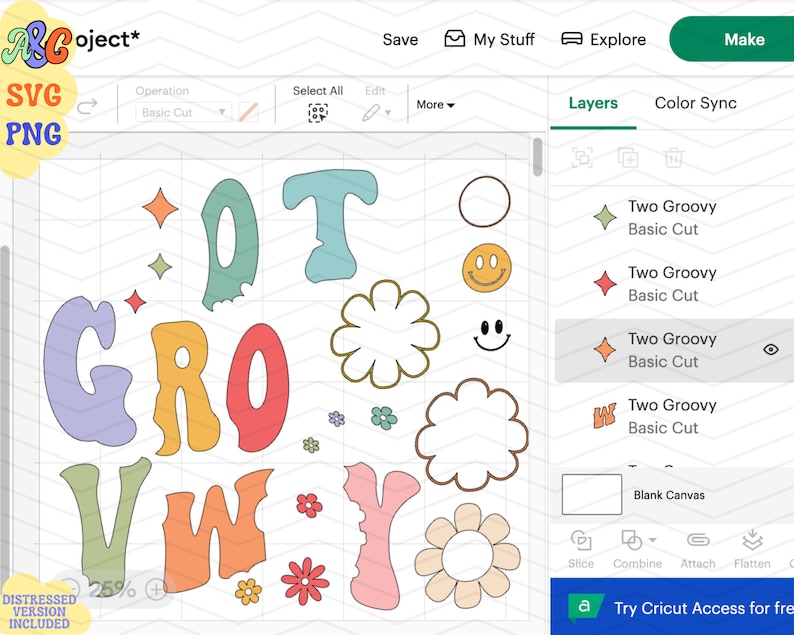Expand the More menu
The image size is (794, 635).
click(435, 105)
